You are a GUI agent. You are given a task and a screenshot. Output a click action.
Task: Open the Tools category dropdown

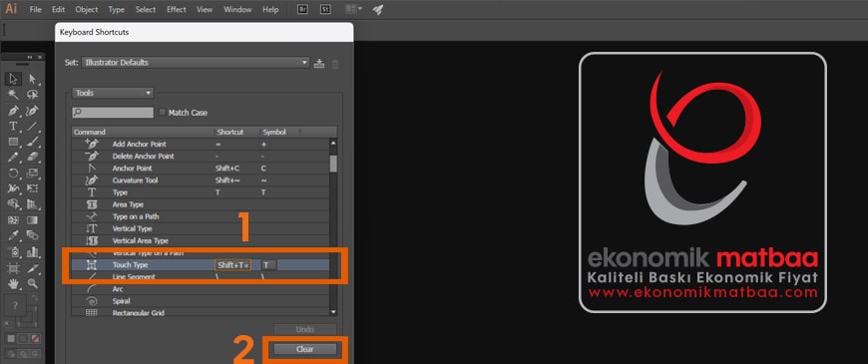point(113,93)
